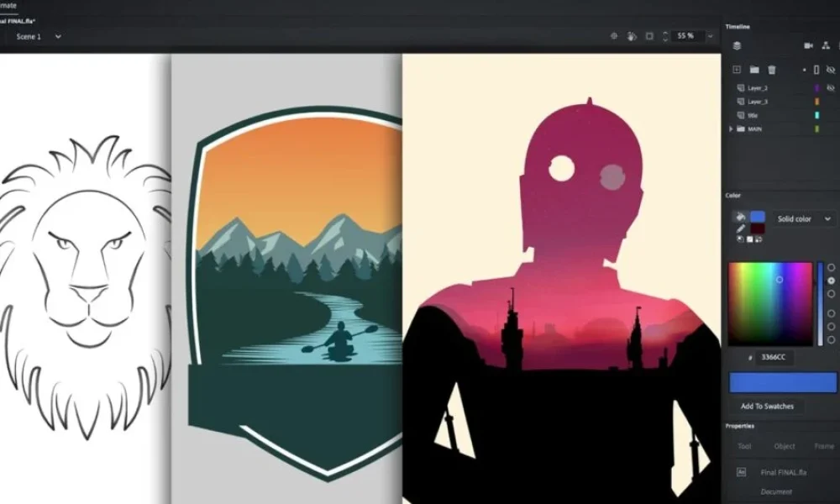This screenshot has height=504, width=840.
Task: Select the fifth color mode radio button
Action: 832,327
